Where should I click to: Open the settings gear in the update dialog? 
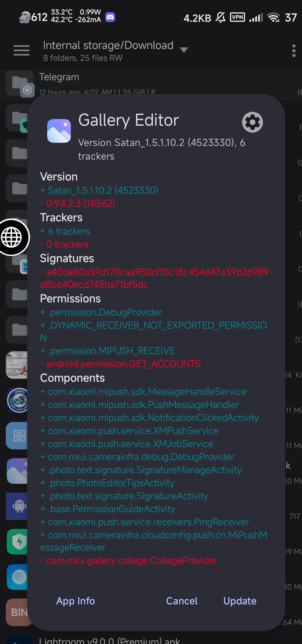[x=252, y=122]
